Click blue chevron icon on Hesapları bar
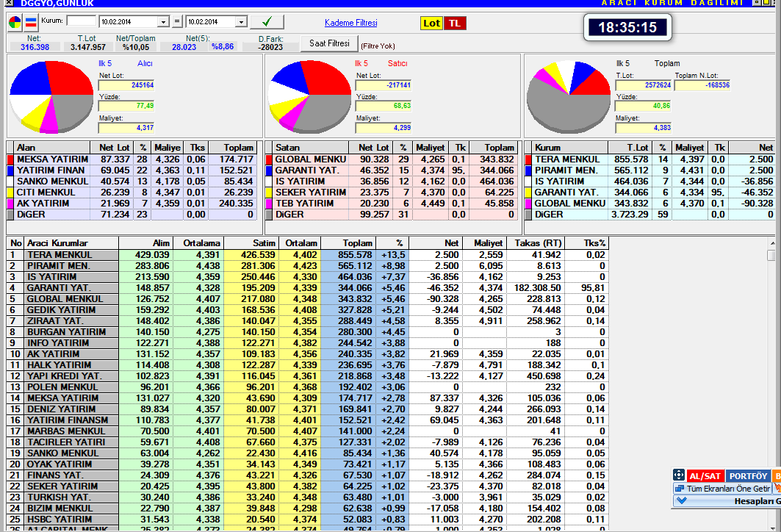 (x=682, y=500)
